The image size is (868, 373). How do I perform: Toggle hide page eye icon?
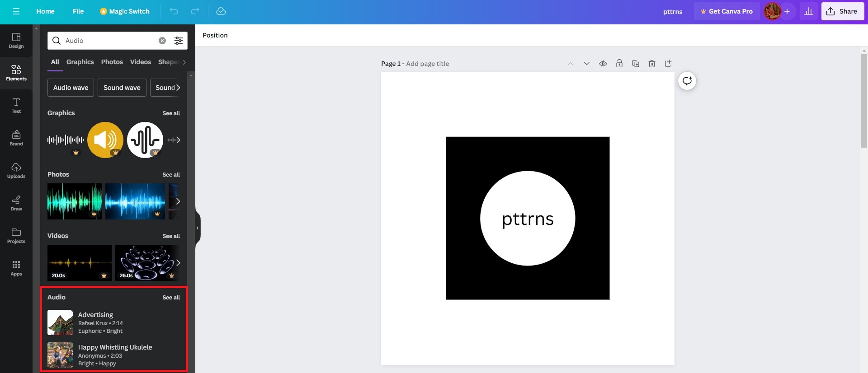(x=603, y=64)
